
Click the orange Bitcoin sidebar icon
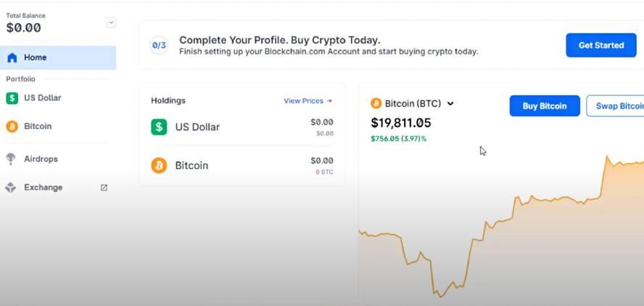tap(12, 126)
